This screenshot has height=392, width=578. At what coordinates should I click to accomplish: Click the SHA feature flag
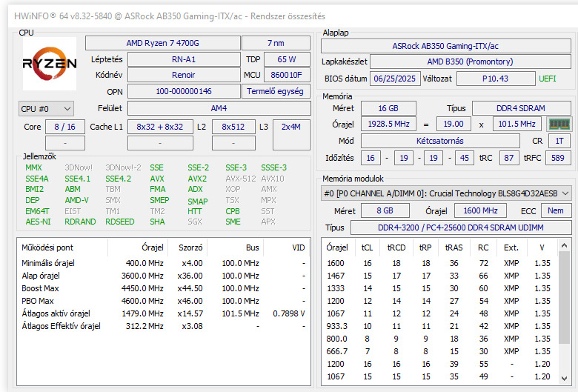pyautogui.click(x=157, y=222)
